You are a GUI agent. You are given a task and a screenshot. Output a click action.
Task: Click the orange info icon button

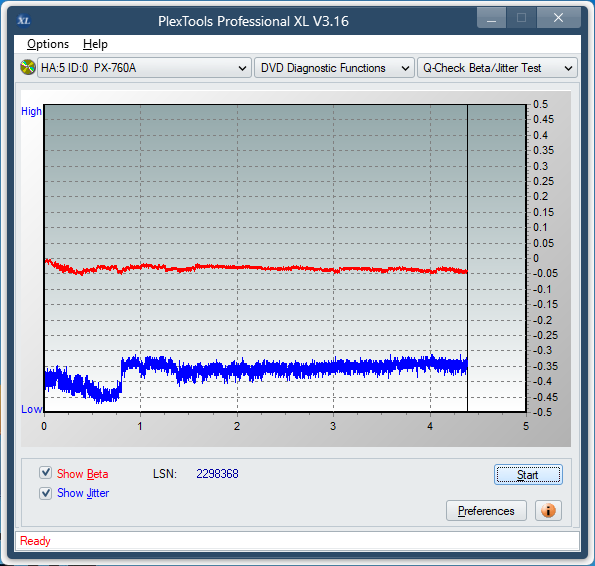click(548, 511)
